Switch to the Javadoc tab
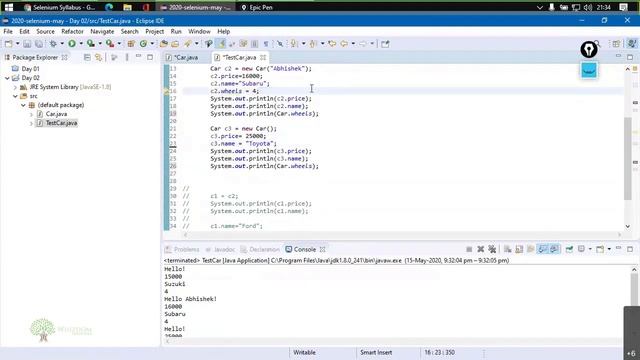 click(224, 249)
